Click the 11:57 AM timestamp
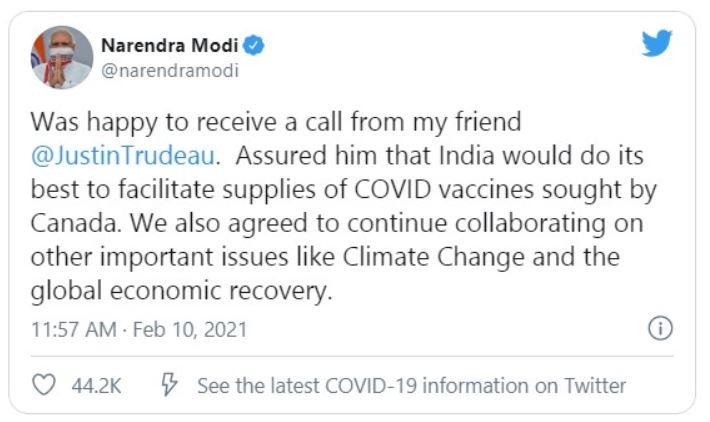 tap(70, 329)
